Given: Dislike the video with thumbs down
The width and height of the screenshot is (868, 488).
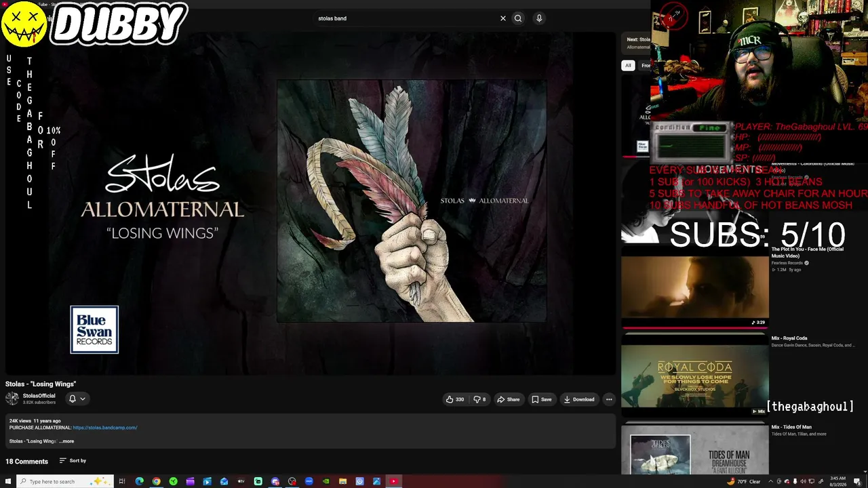Looking at the screenshot, I should (x=479, y=399).
